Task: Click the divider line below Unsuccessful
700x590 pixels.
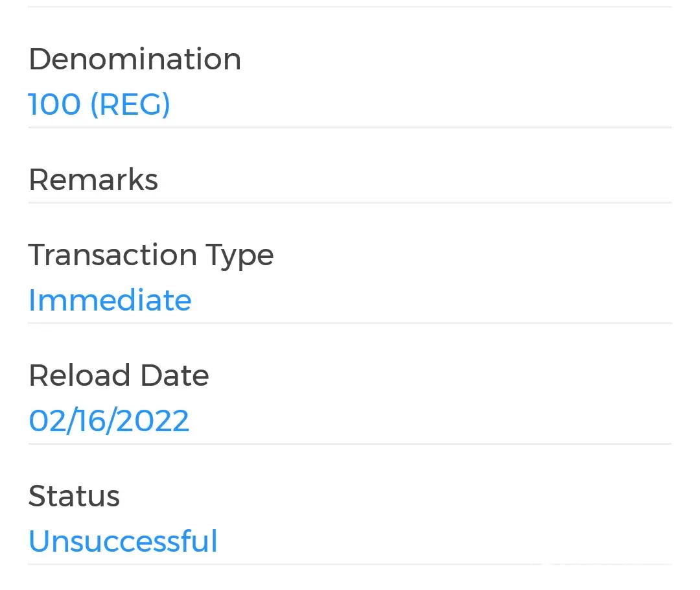Action: click(350, 564)
